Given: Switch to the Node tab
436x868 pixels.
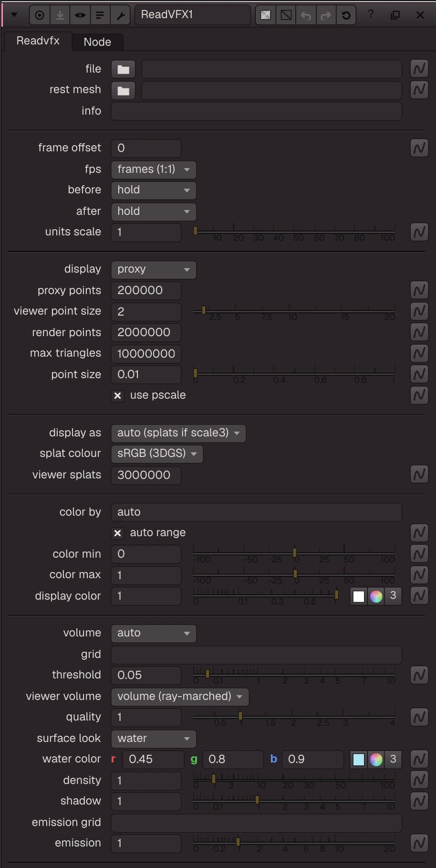Looking at the screenshot, I should [x=97, y=42].
